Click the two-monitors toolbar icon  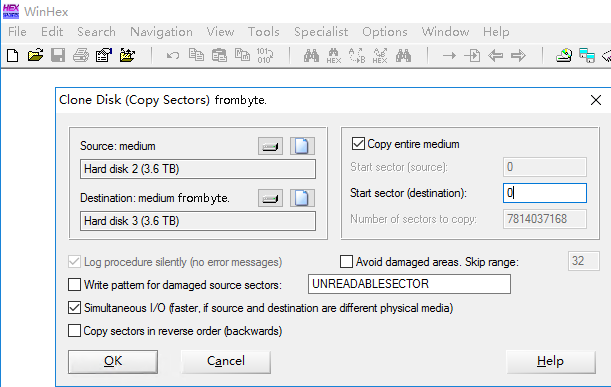(587, 56)
